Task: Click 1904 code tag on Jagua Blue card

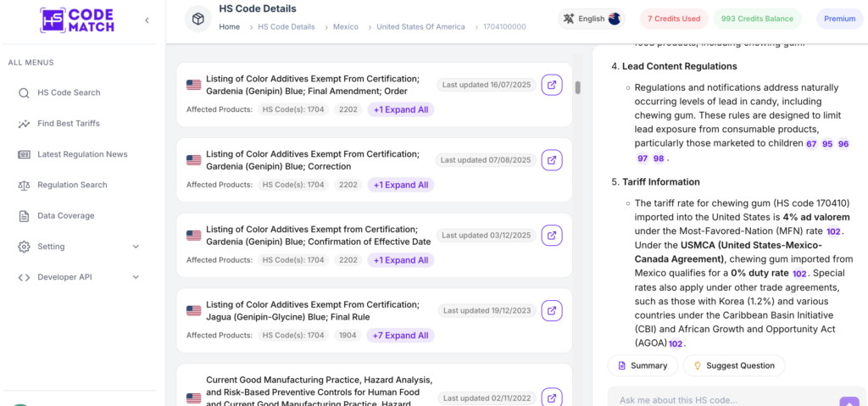Action: point(348,336)
